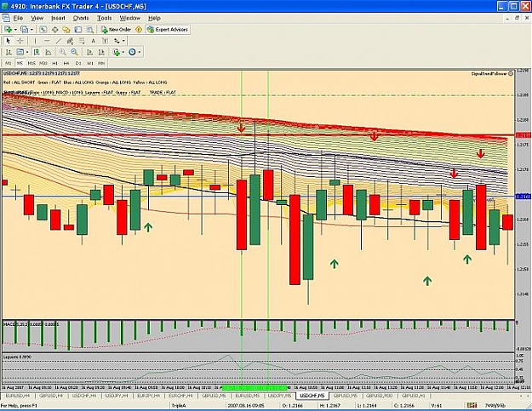Select the Equidistant Channel tool
Screen dimensions: 532x411
click(x=70, y=41)
